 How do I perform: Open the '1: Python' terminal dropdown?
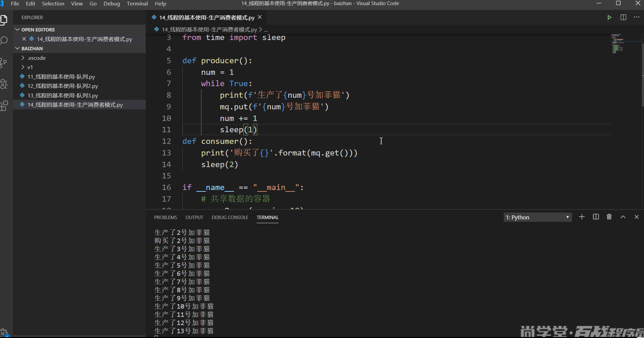pyautogui.click(x=538, y=217)
